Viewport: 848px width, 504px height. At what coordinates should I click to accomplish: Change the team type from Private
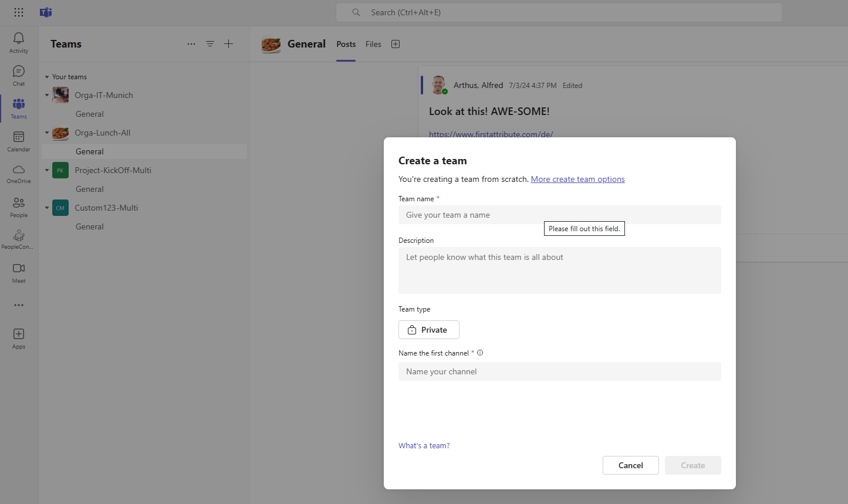click(428, 330)
